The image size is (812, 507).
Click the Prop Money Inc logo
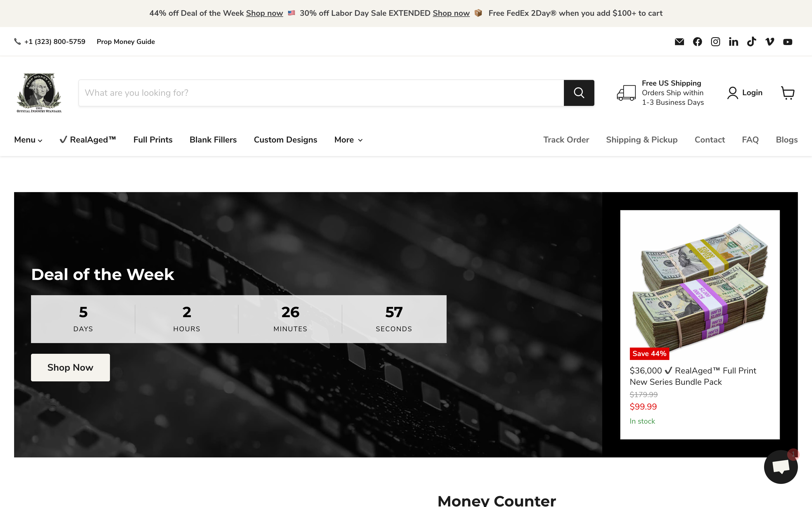point(39,93)
